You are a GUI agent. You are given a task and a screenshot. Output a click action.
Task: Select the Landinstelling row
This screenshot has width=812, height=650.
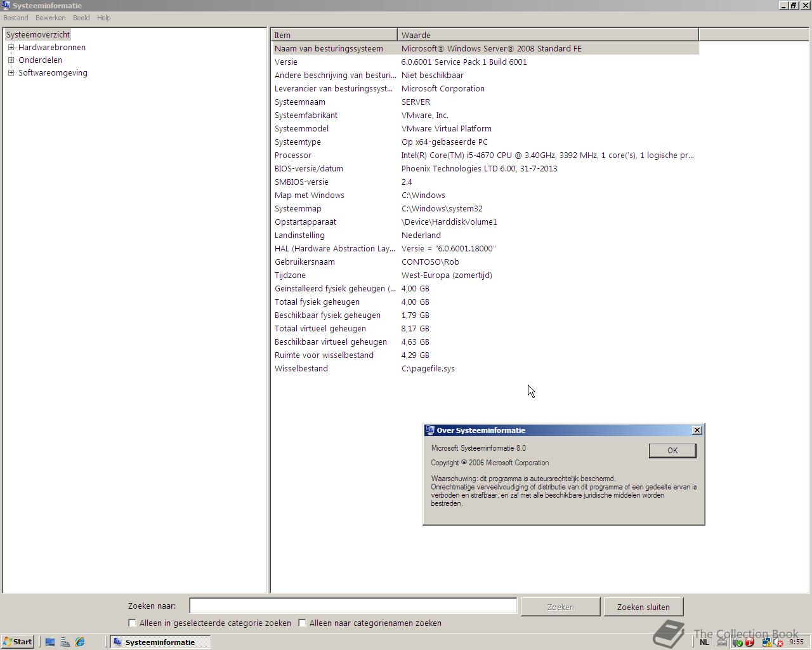[x=485, y=235]
